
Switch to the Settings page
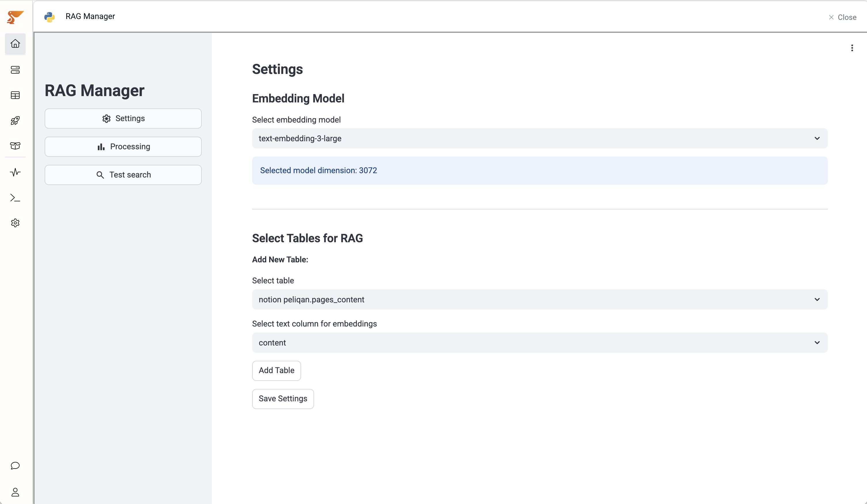click(123, 119)
